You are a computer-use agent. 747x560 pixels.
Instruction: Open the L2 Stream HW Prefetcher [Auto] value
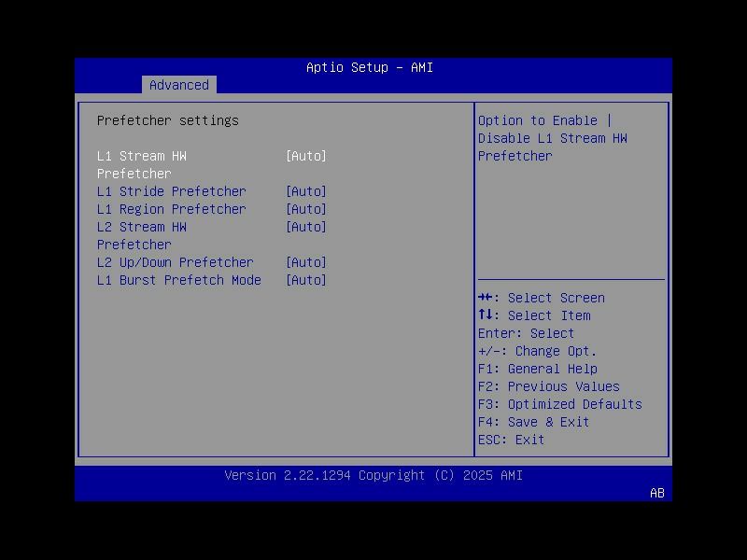(306, 227)
